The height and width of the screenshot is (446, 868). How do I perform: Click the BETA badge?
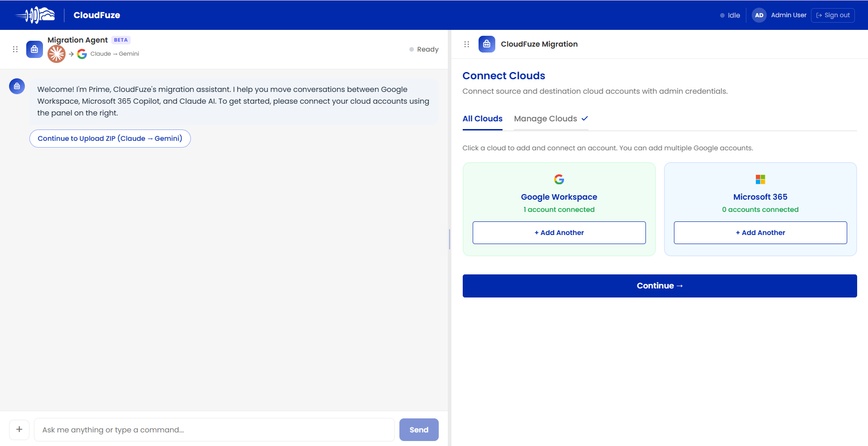pos(121,40)
